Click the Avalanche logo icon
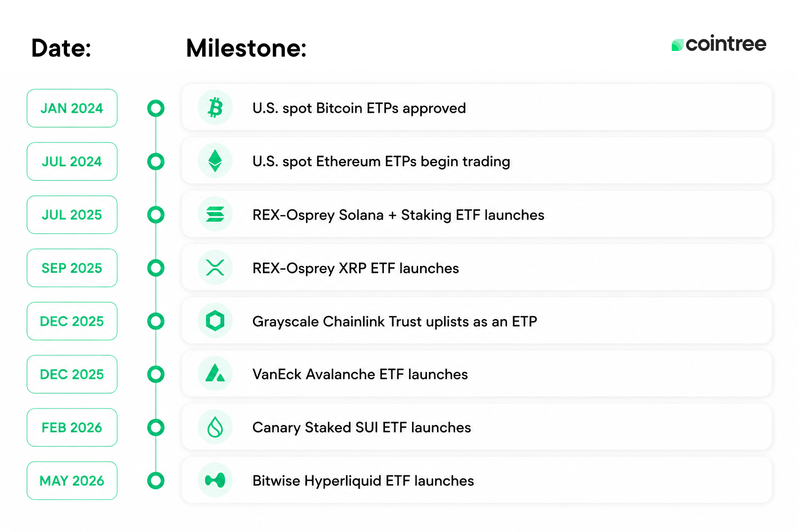The width and height of the screenshot is (798, 532). (215, 374)
